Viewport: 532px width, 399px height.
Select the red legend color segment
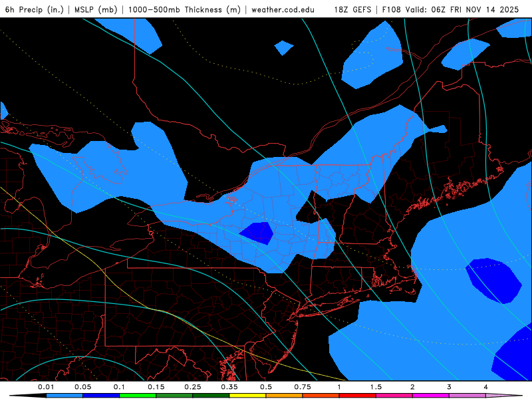click(358, 396)
